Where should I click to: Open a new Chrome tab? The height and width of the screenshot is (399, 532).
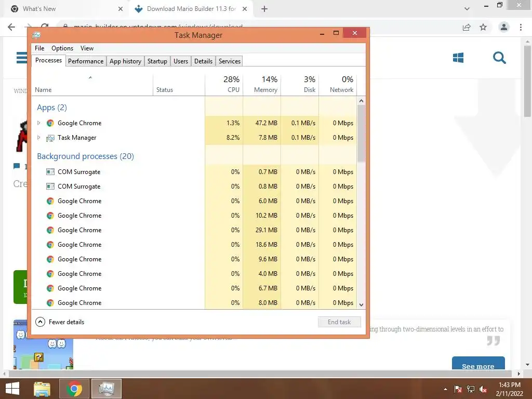tap(264, 9)
